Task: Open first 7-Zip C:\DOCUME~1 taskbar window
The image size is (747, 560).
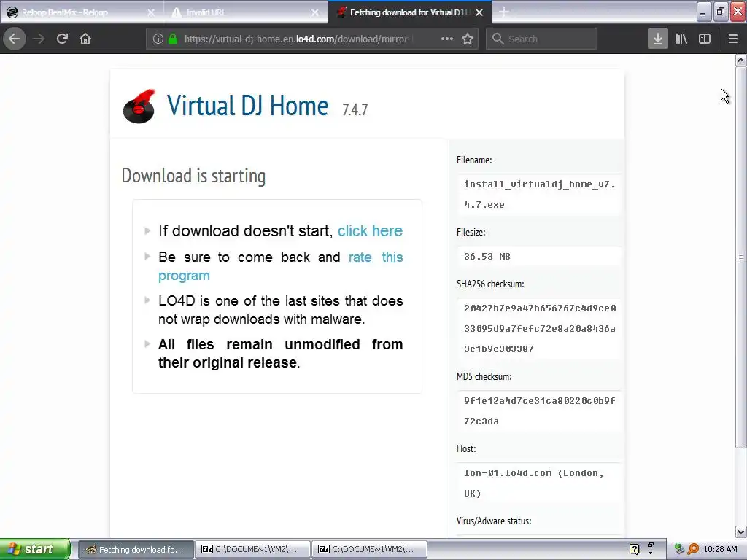Action: pos(252,550)
